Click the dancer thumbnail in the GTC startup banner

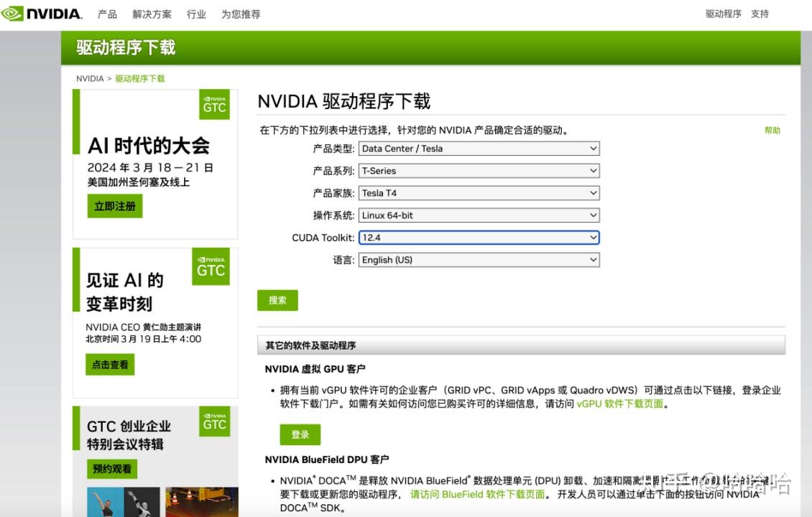124,502
